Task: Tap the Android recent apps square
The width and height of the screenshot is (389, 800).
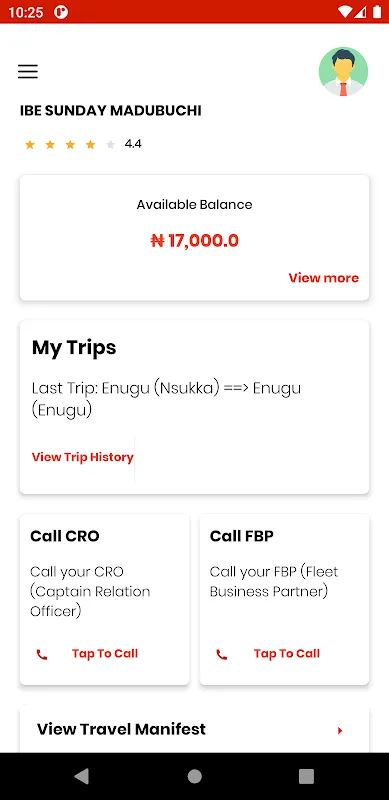Action: 306,776
